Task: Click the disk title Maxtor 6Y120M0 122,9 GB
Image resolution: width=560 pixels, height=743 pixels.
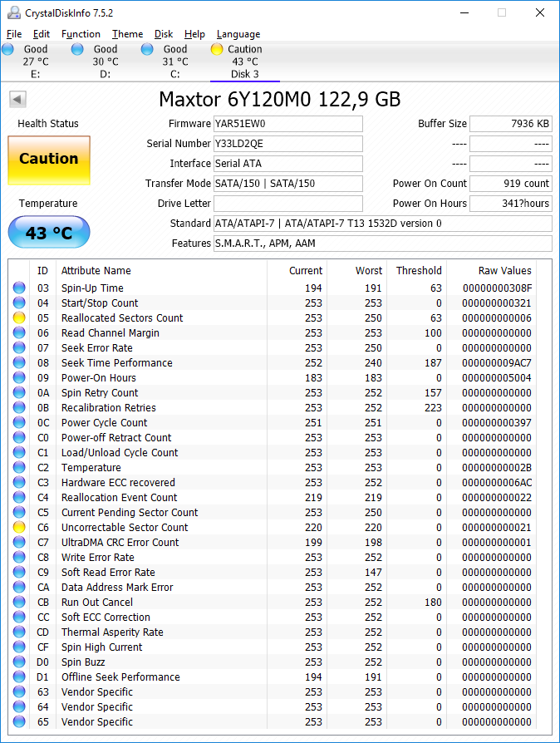Action: pos(279,99)
